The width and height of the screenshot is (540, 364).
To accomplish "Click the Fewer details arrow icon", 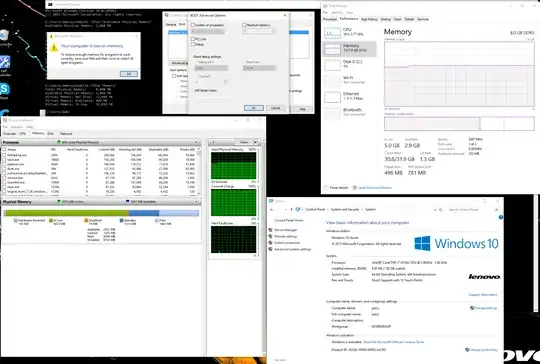I will 325,188.
